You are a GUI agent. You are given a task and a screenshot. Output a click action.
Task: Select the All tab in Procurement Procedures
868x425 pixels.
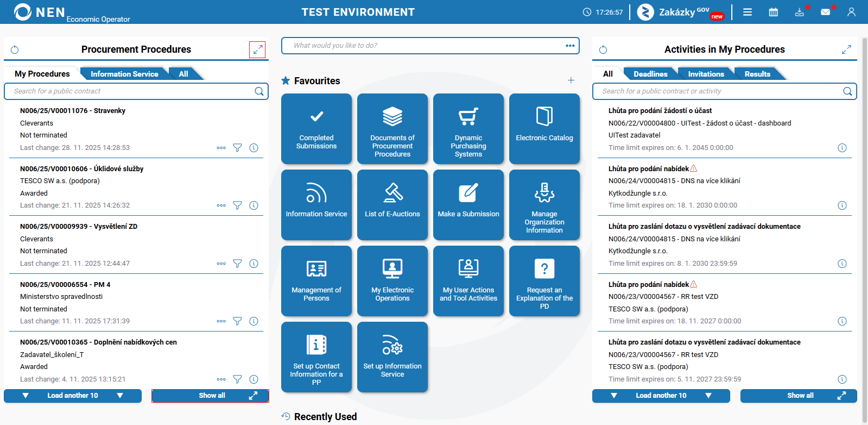click(x=183, y=74)
